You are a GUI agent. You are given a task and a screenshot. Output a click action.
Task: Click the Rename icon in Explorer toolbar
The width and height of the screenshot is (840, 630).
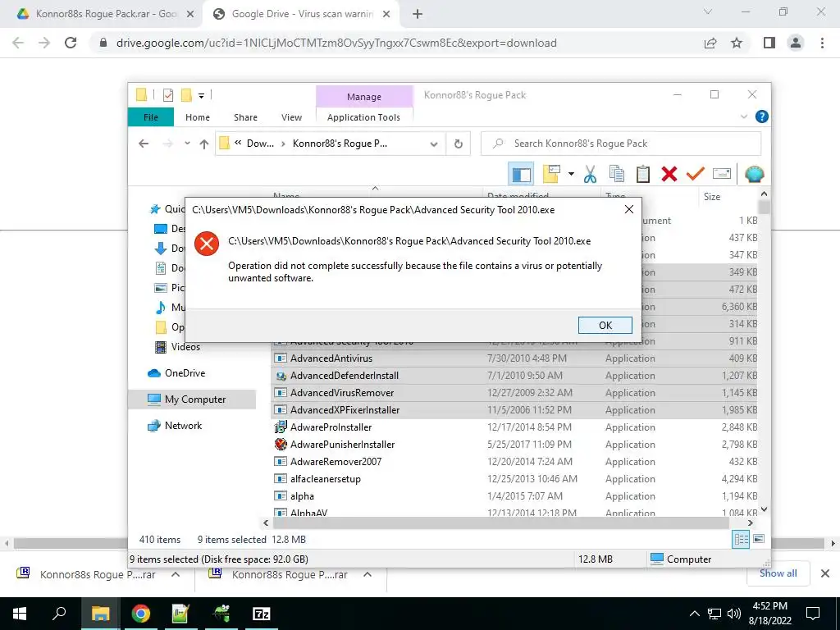pyautogui.click(x=722, y=174)
